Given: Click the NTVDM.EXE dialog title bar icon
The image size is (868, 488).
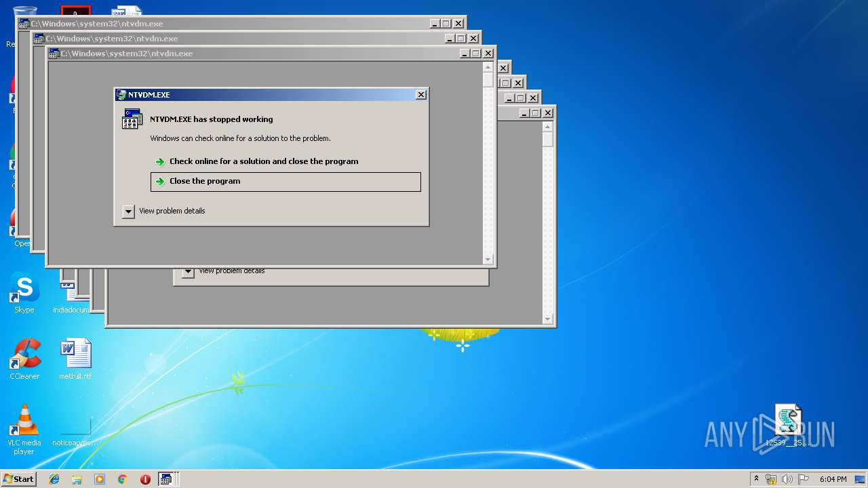Looking at the screenshot, I should [x=121, y=95].
